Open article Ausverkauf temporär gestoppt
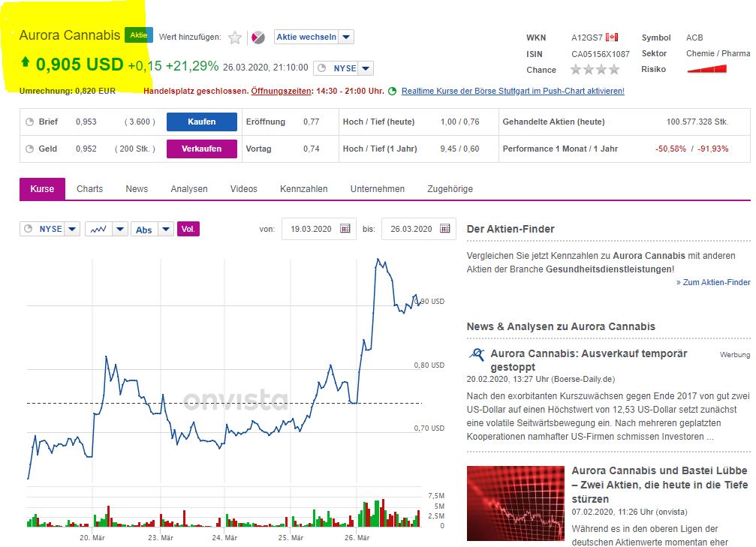Screen dimensions: 756x547 (589, 360)
